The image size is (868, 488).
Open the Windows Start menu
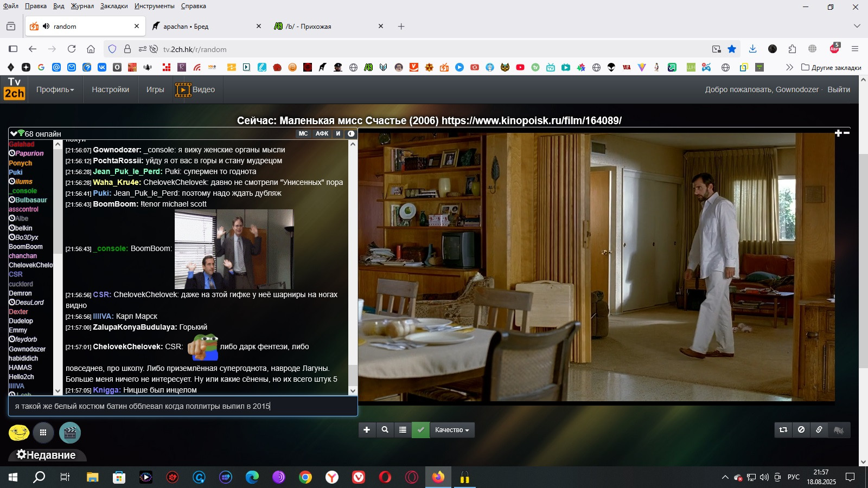pyautogui.click(x=13, y=477)
